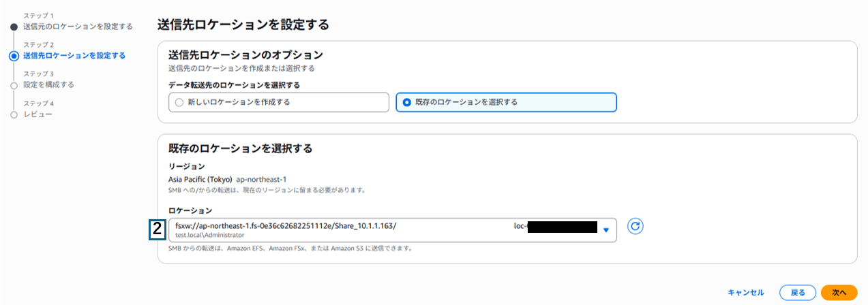Click the Step 2 active circle indicator
This screenshot has height=305, width=868.
(14, 56)
